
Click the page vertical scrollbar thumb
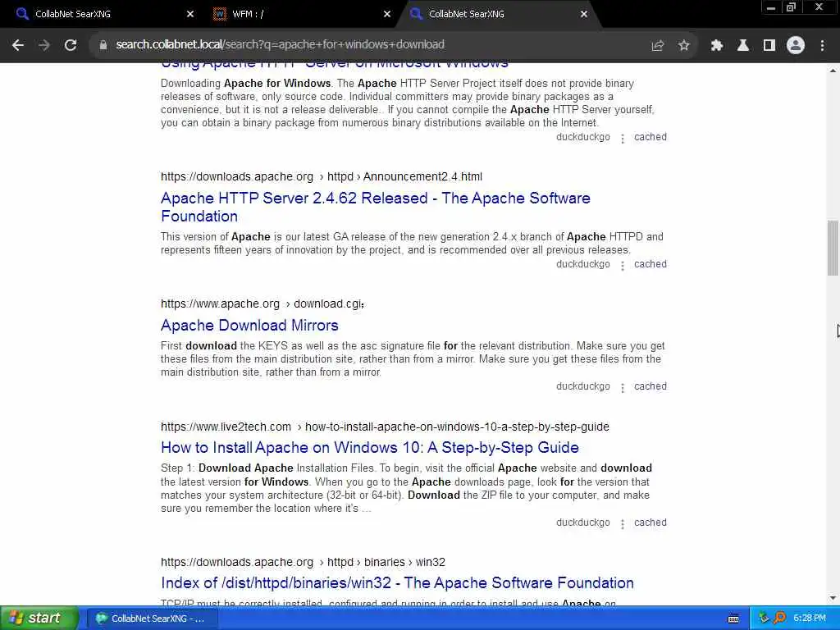point(833,248)
